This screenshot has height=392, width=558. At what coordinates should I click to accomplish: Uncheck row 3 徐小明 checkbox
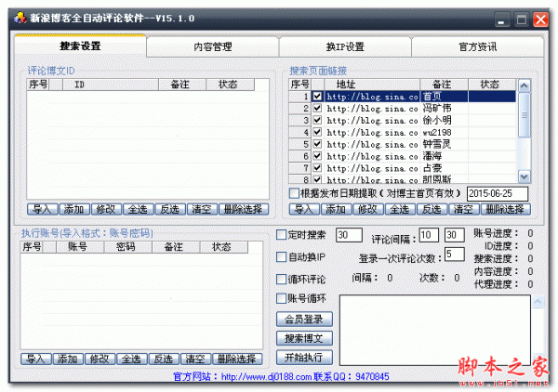(317, 120)
